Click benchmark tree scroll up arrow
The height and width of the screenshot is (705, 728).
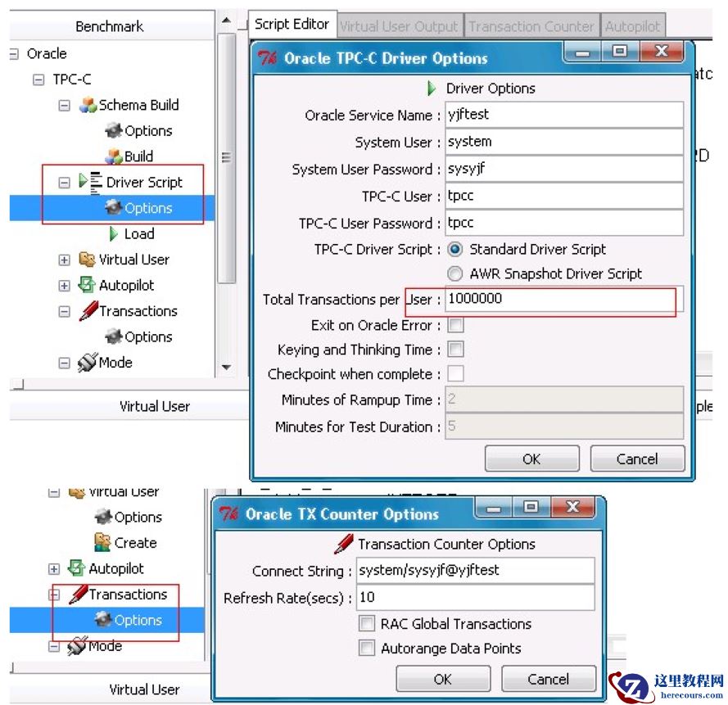226,20
